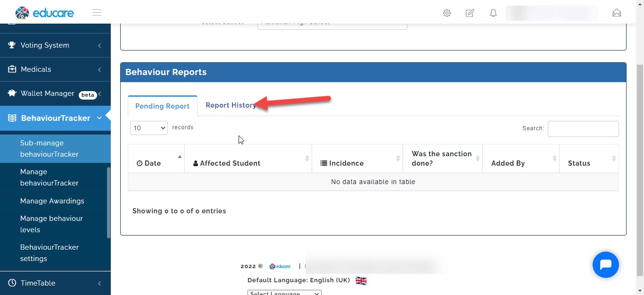Open the settings gear icon

447,13
